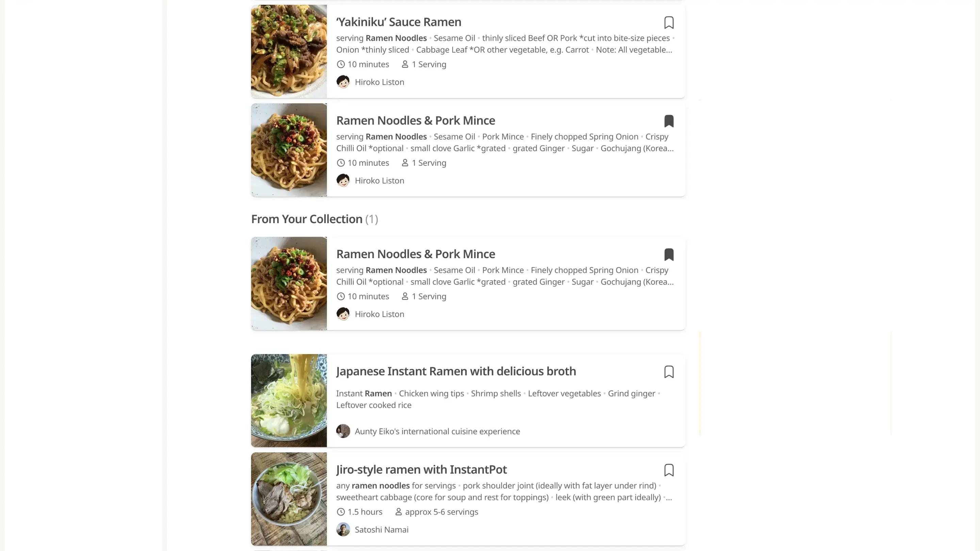Image resolution: width=980 pixels, height=551 pixels.
Task: Click Hiroko Liston name on Yakiniku Sauce Ramen card
Action: (x=379, y=82)
